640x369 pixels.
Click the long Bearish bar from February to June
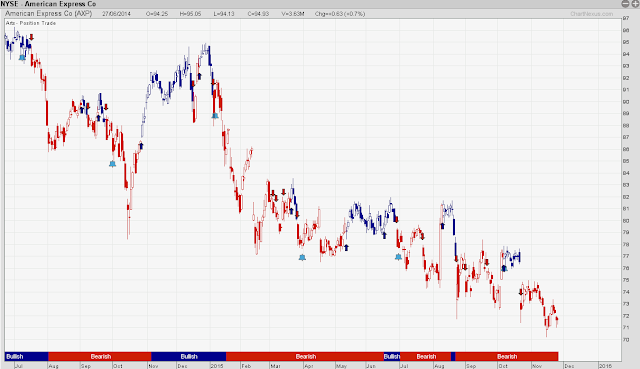305,356
